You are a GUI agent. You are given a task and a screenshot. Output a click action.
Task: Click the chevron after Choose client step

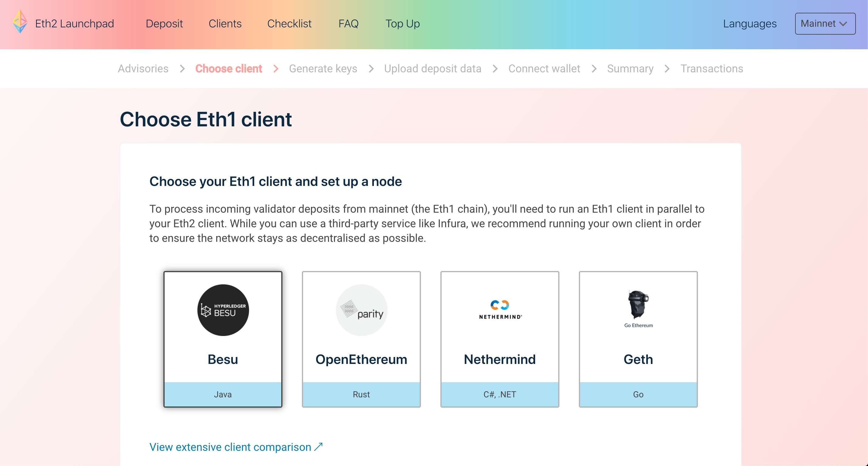click(x=276, y=69)
